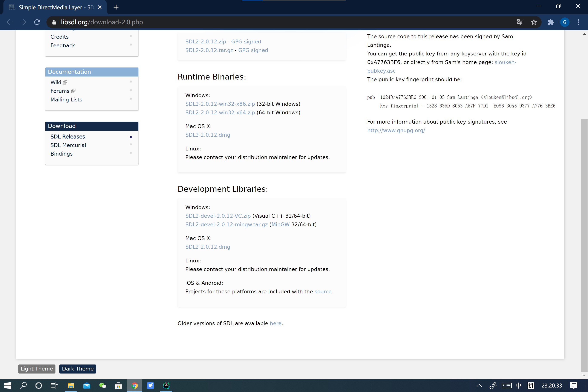Open Credits in sidebar
Image resolution: width=588 pixels, height=392 pixels.
coord(60,37)
